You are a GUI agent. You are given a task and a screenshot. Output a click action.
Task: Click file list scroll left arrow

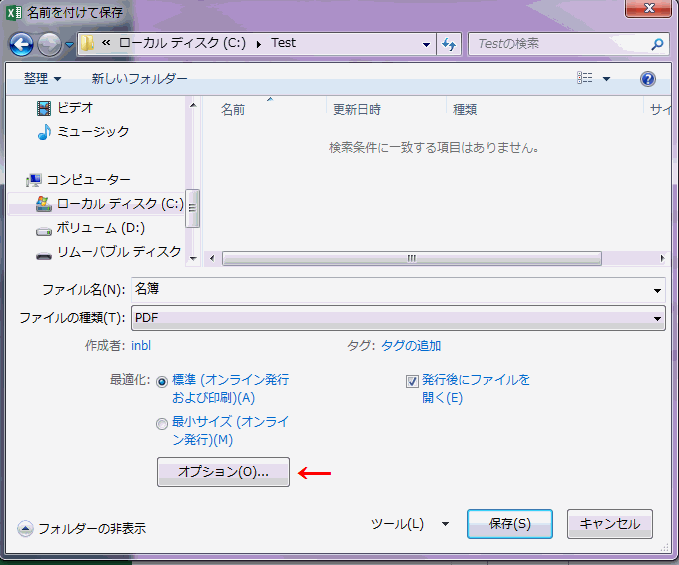(212, 258)
